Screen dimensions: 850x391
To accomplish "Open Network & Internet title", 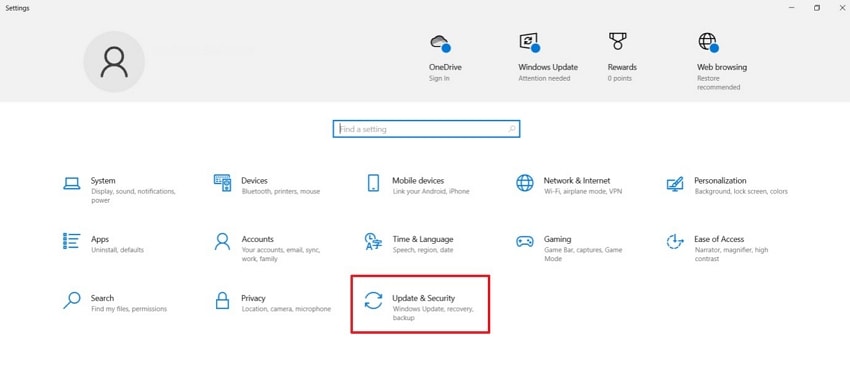I will click(577, 181).
